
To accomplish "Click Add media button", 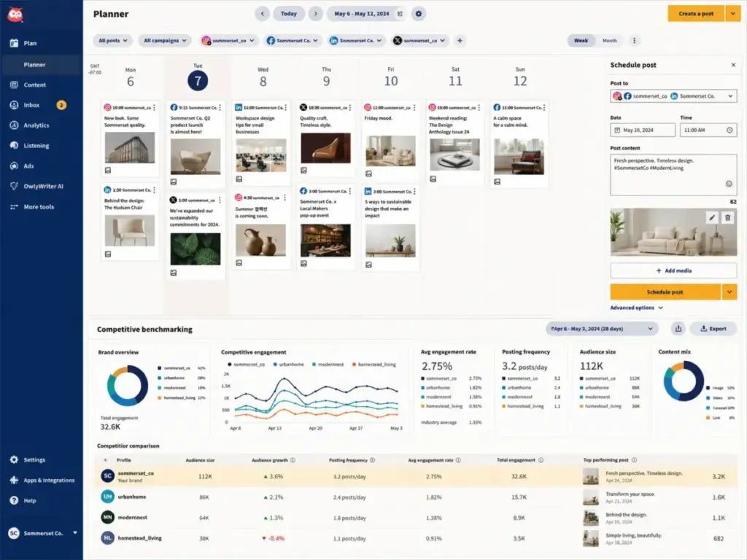I will (x=673, y=271).
